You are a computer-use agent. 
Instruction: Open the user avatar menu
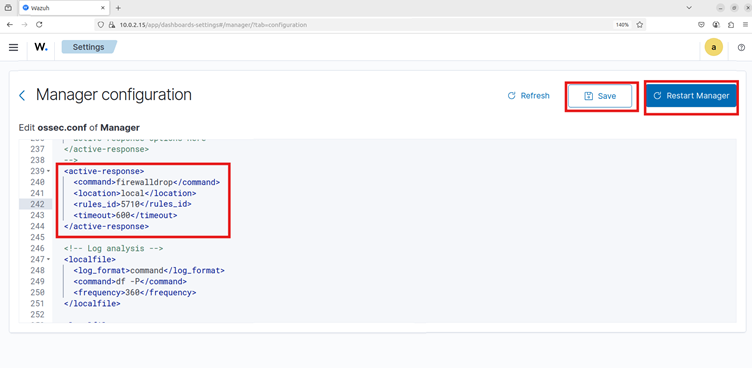(x=714, y=47)
